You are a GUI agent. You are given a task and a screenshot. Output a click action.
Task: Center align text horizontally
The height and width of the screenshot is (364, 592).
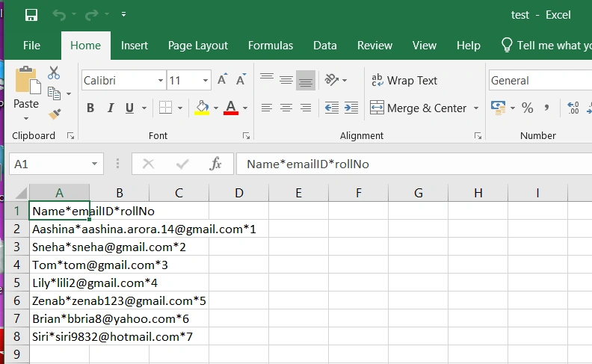[286, 108]
